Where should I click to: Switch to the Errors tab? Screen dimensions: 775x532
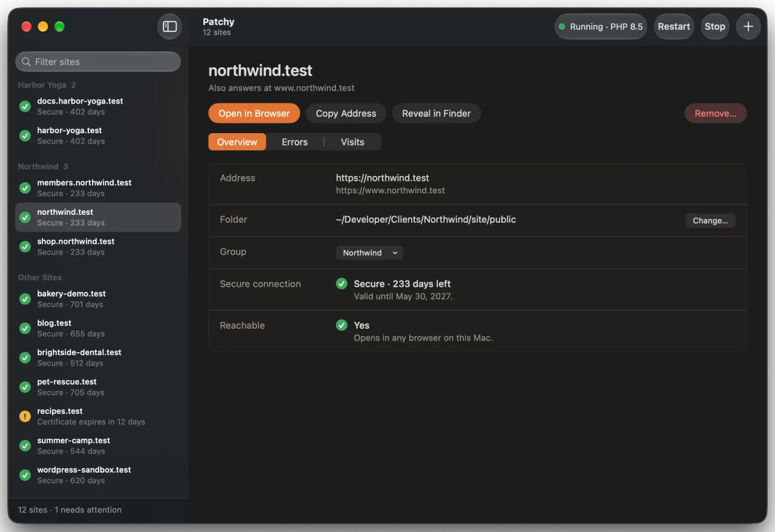tap(295, 142)
